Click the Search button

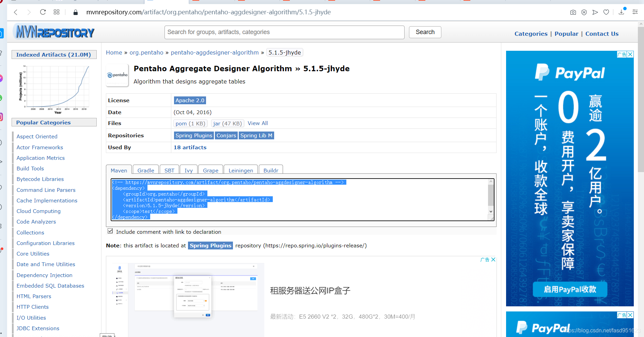click(425, 32)
